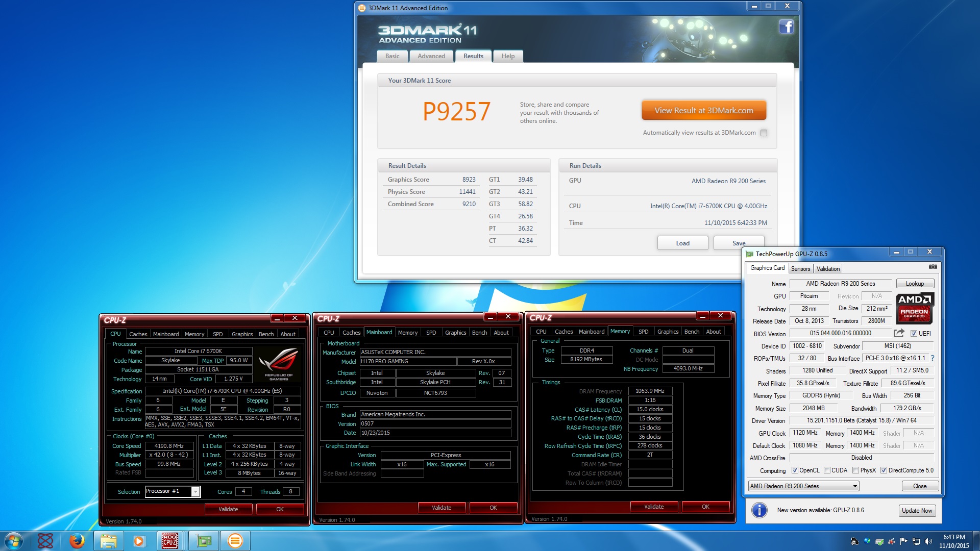Viewport: 980px width, 551px height.
Task: Open Windows Explorer from the taskbar
Action: click(108, 541)
